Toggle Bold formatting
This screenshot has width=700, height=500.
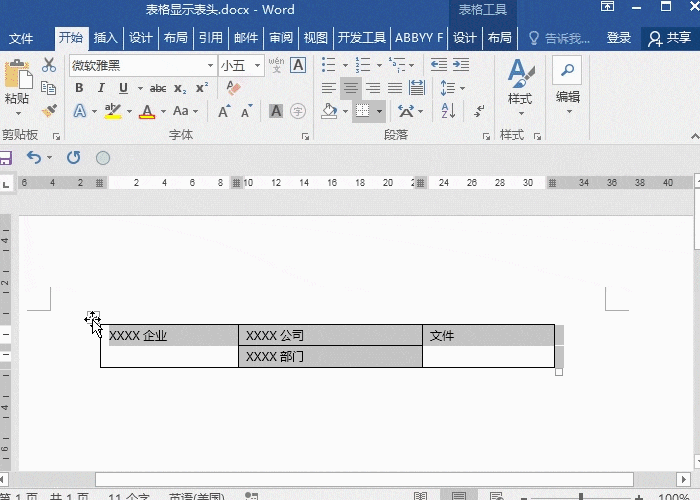pos(79,88)
